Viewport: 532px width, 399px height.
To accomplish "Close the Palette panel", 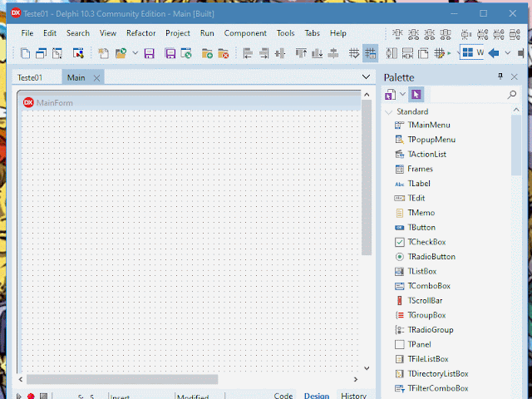I will click(x=514, y=77).
